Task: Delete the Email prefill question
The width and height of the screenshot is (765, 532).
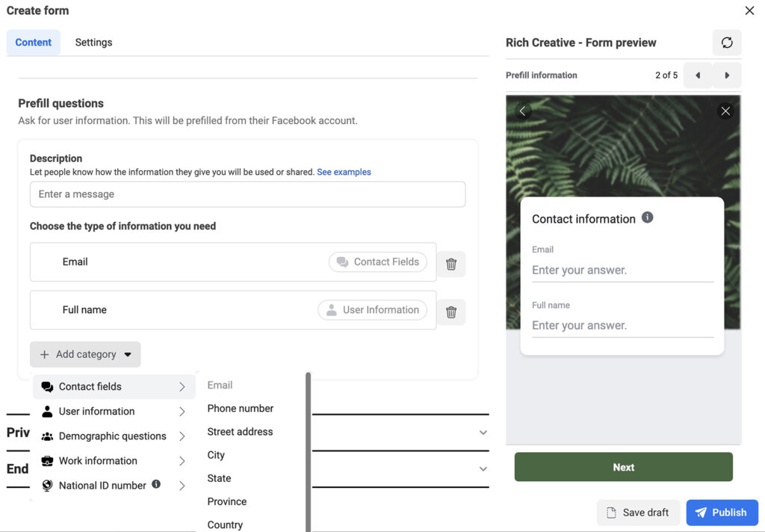Action: point(451,264)
